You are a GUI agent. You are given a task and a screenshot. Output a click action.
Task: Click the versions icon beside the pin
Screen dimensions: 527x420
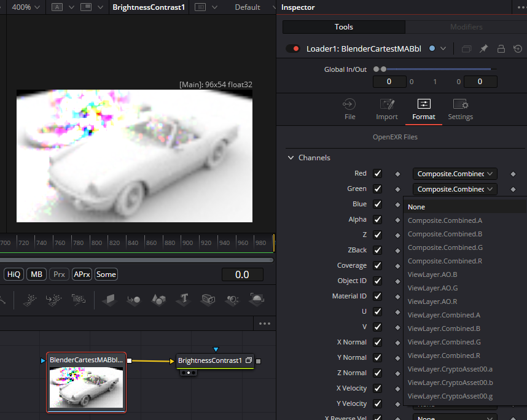coord(467,49)
